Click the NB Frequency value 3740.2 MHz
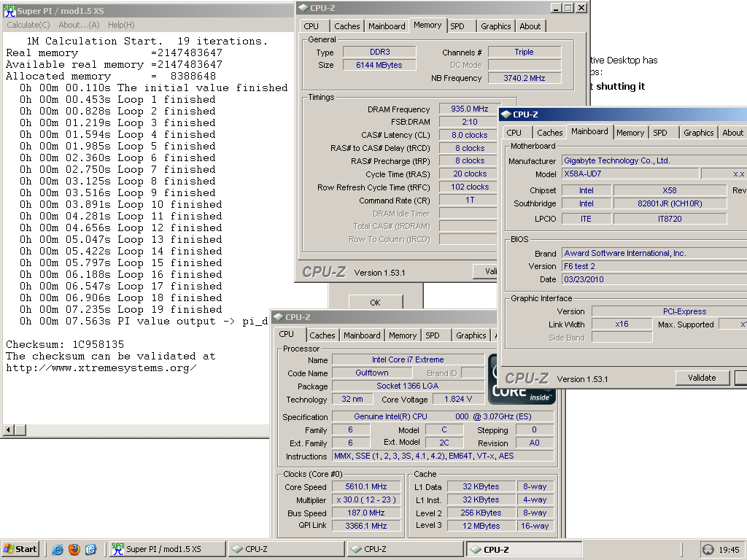 [525, 78]
